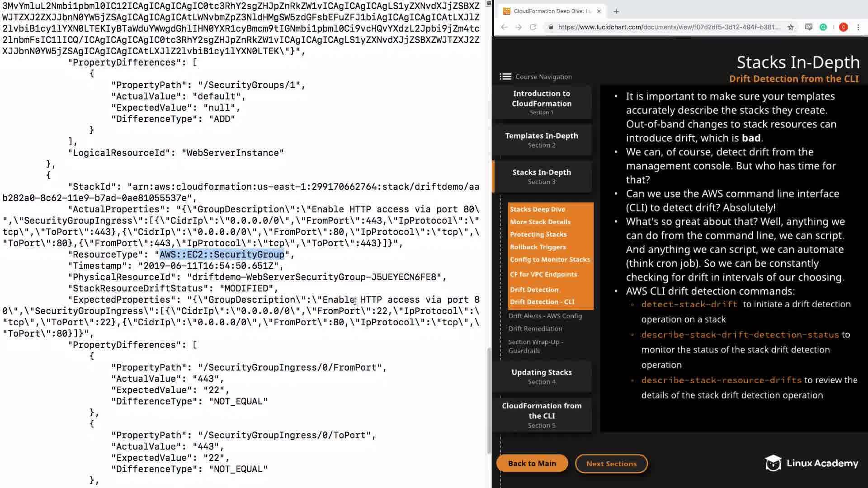This screenshot has height=488, width=868.
Task: Click the Course Navigation hamburger icon
Action: (x=505, y=77)
